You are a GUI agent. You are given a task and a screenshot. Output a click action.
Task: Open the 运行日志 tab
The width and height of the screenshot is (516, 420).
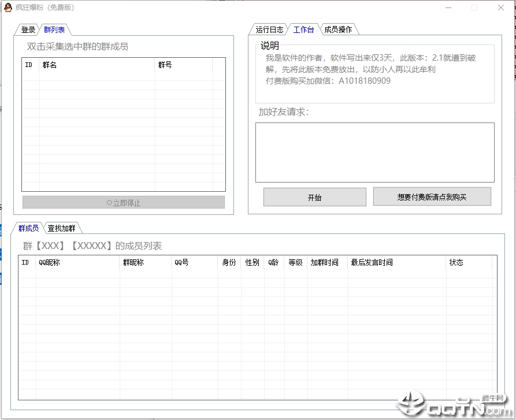(x=269, y=29)
